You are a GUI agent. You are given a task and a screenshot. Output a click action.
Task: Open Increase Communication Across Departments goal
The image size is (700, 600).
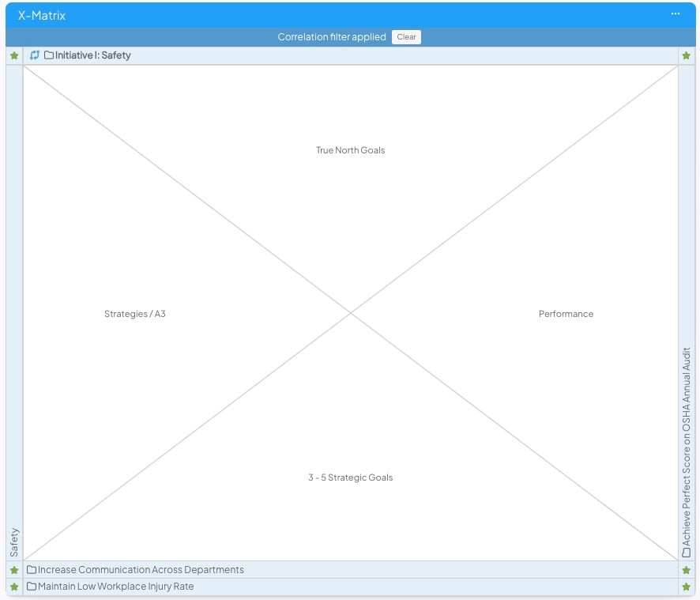pyautogui.click(x=141, y=570)
